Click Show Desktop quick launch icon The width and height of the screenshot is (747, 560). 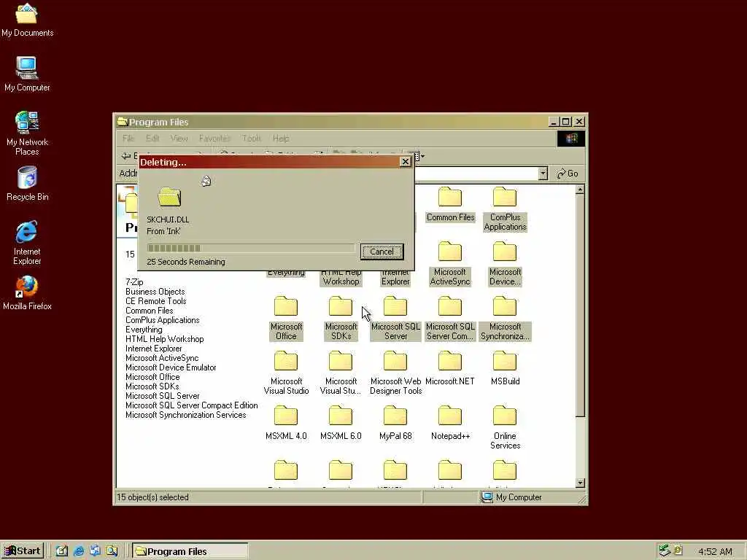pyautogui.click(x=62, y=551)
